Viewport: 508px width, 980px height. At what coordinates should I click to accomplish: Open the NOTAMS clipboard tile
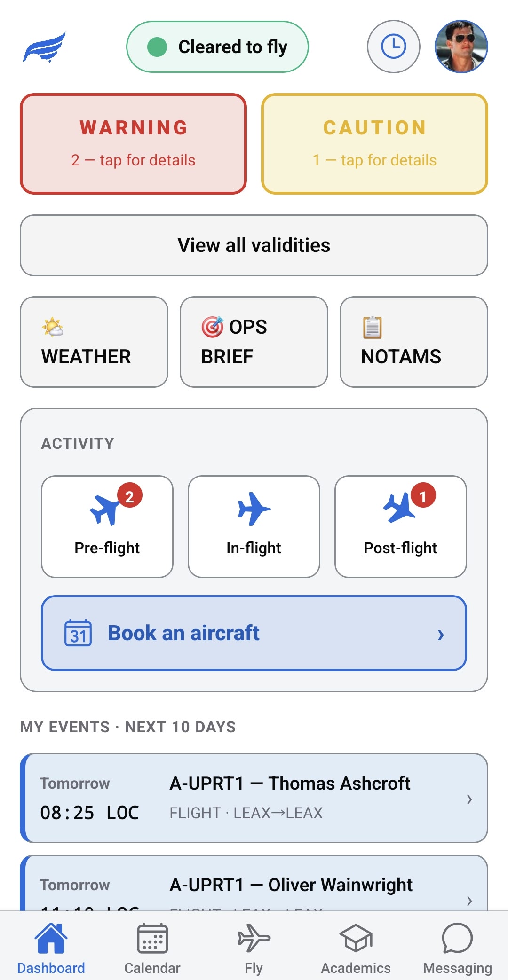(x=414, y=342)
